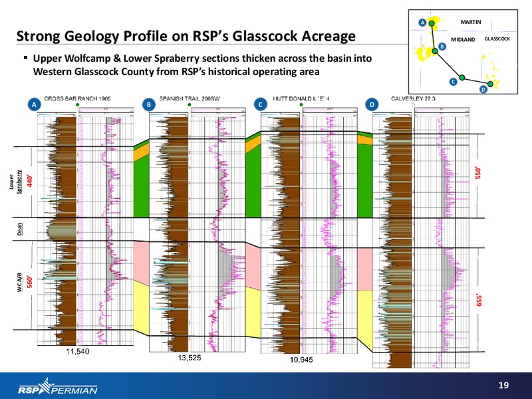Click the GLASSCOCK county label on the map
Viewport: 532px width, 399px height.
497,39
